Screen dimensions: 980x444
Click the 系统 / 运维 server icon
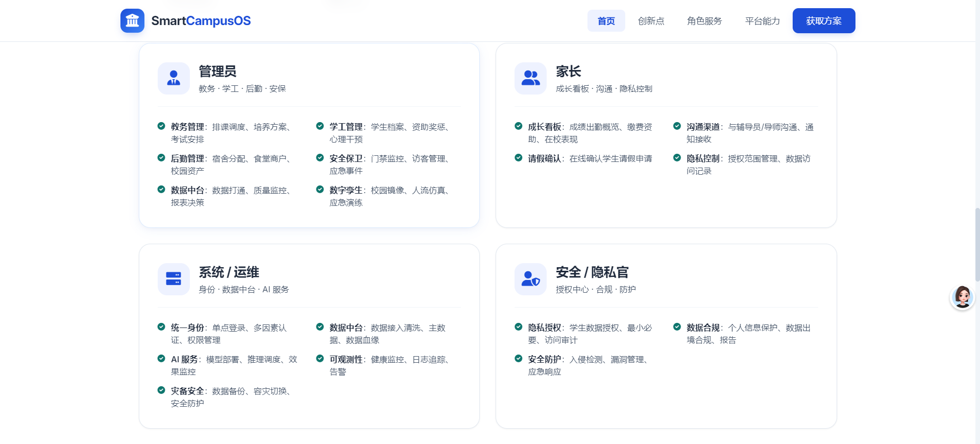pos(174,279)
